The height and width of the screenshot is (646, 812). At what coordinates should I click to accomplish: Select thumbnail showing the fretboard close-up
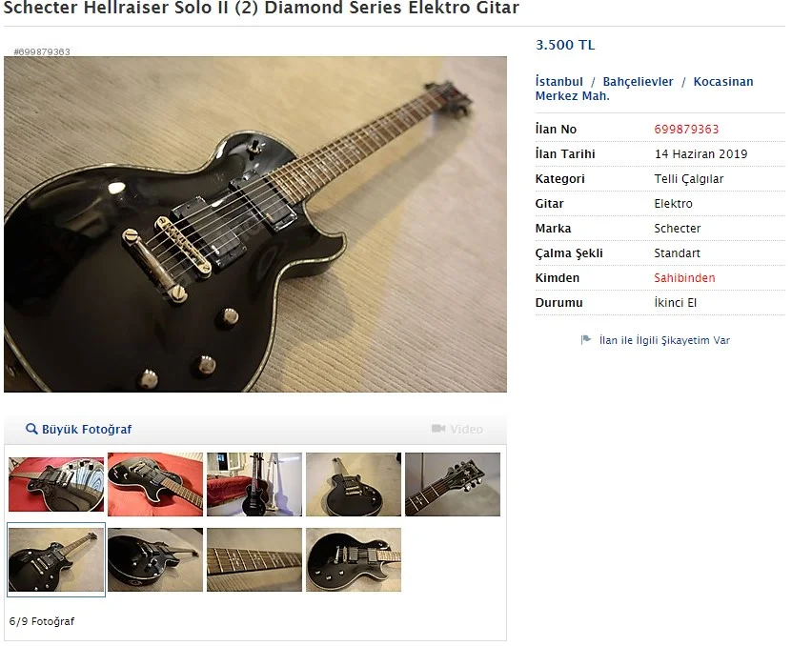coord(254,559)
